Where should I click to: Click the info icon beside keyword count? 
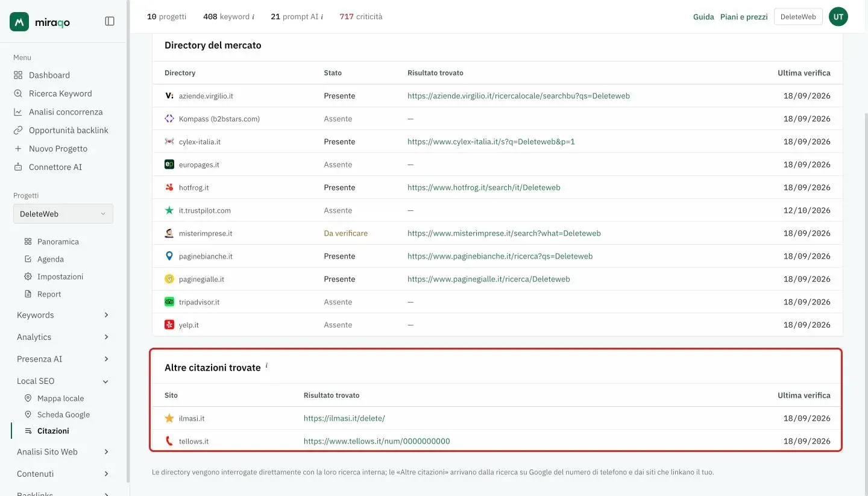253,17
